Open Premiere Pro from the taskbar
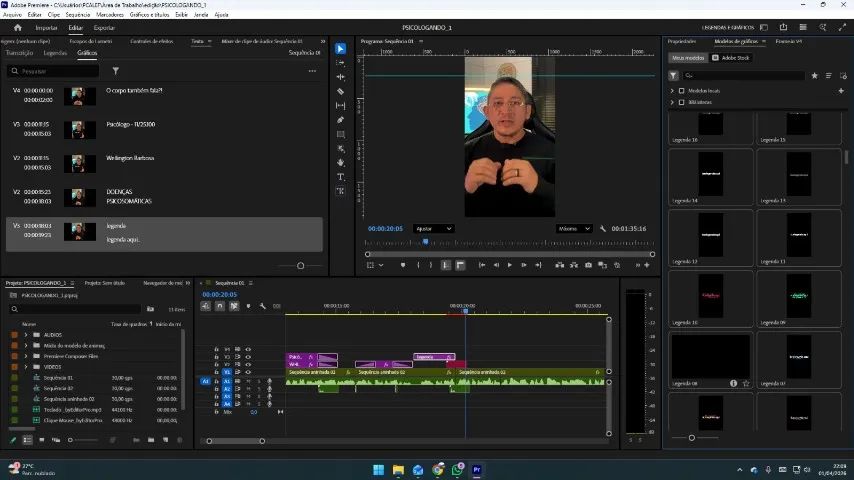Image resolution: width=854 pixels, height=480 pixels. tap(477, 469)
